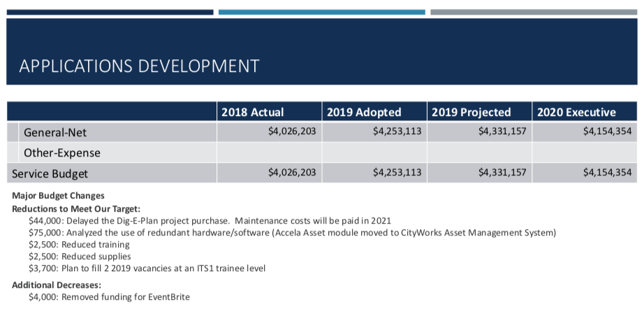Click the '$44,000: Delayed the Dig-E-Plan' line
This screenshot has width=644, height=318.
(x=210, y=221)
